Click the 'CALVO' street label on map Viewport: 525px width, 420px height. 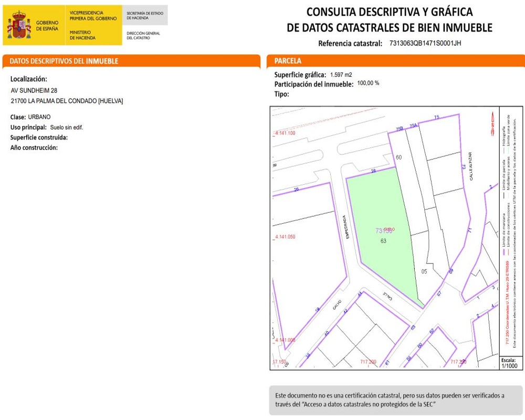(x=337, y=305)
